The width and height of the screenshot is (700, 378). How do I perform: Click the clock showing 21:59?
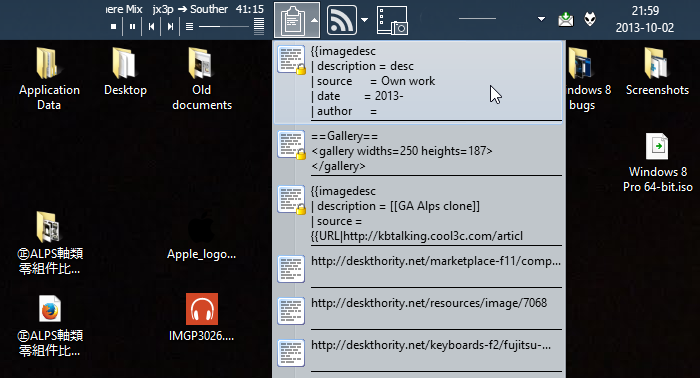coord(645,11)
